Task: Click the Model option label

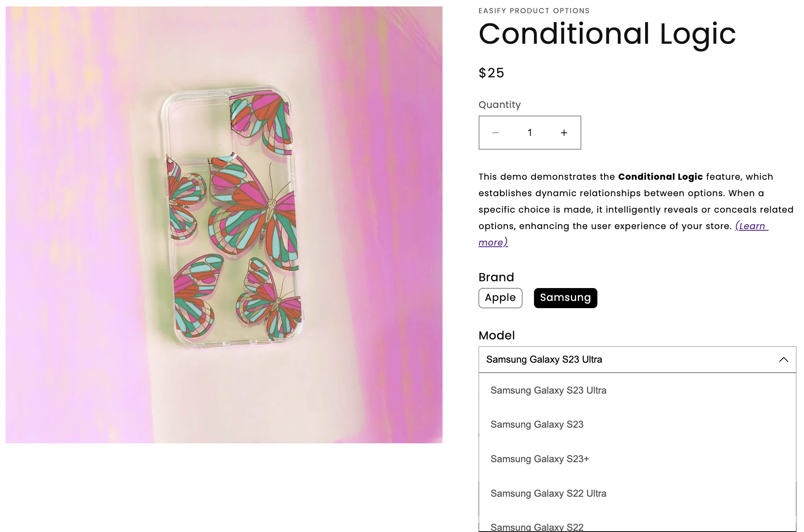Action: [496, 335]
